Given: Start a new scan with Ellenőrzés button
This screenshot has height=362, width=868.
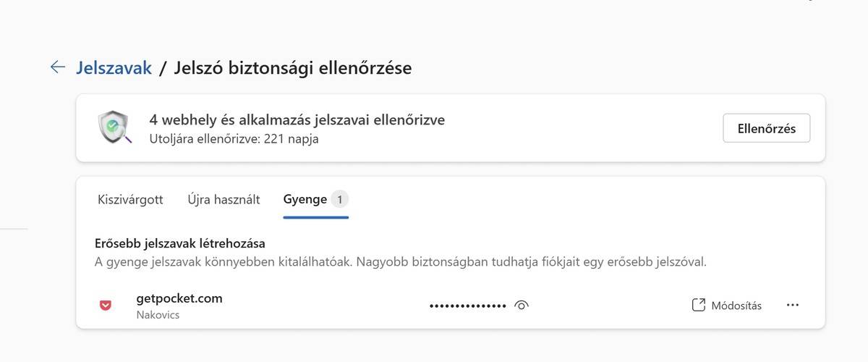Looking at the screenshot, I should [766, 128].
